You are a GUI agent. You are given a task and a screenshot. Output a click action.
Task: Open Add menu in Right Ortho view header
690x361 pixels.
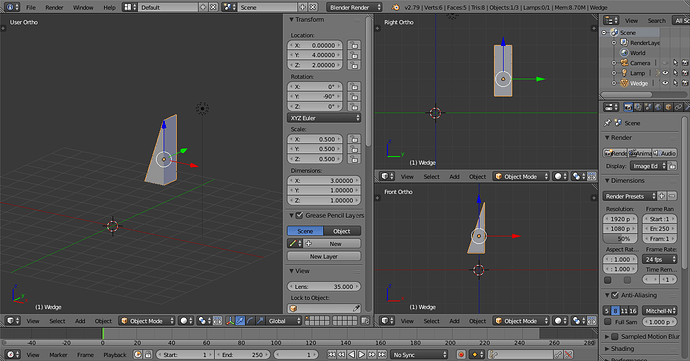point(454,177)
